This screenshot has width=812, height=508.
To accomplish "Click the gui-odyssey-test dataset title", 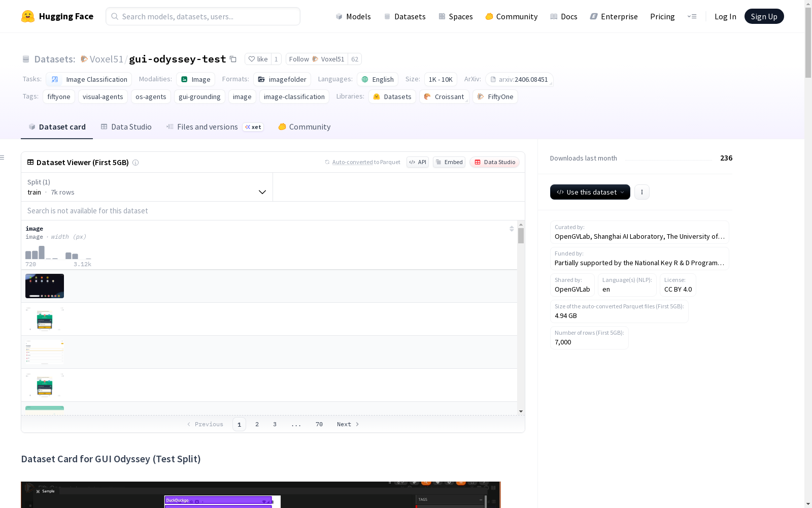I will pos(178,59).
